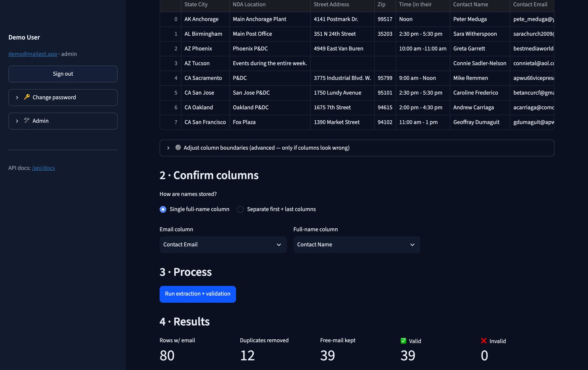The height and width of the screenshot is (370, 588).
Task: Open the Full-name column dropdown
Action: 357,245
